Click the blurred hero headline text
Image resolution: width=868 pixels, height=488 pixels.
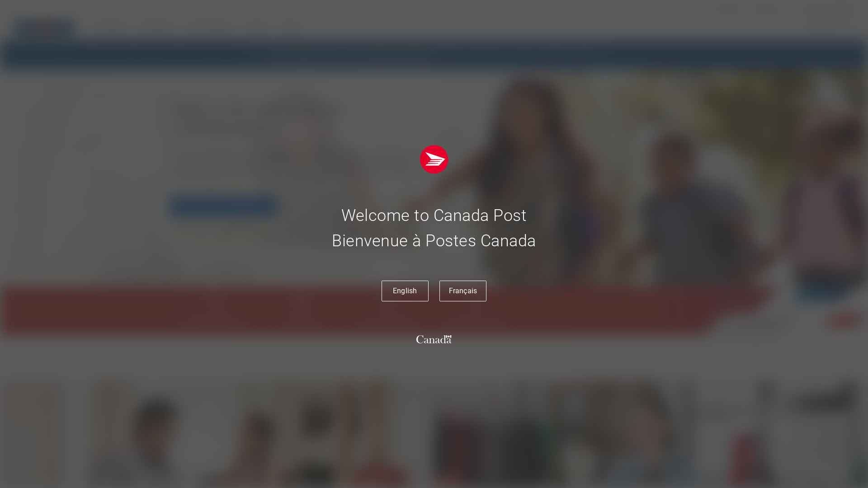pyautogui.click(x=258, y=117)
